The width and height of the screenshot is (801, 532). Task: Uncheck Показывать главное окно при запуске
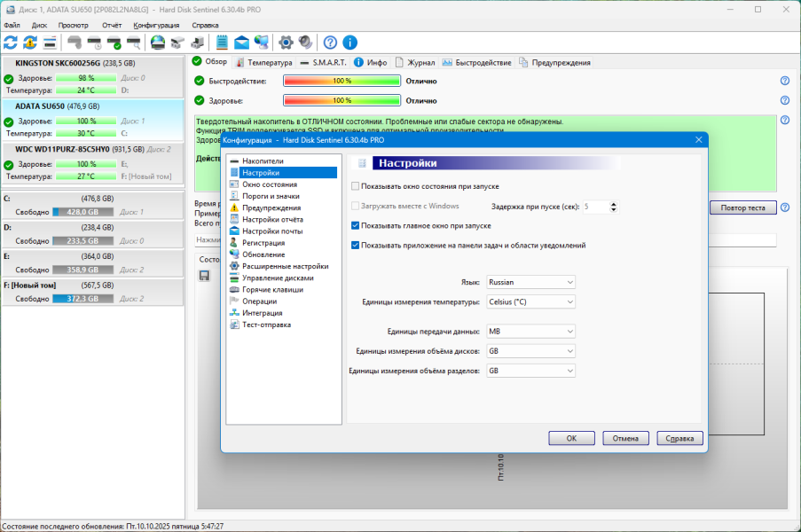(356, 226)
